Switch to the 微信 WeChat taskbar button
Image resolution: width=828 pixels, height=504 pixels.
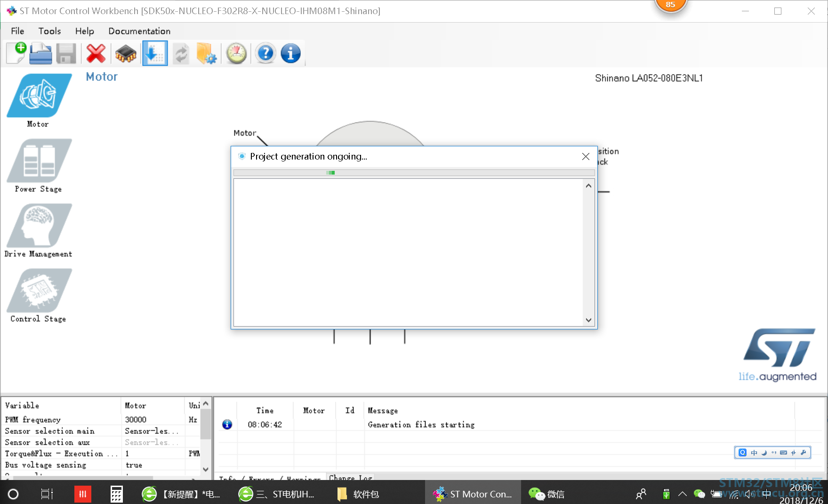547,494
